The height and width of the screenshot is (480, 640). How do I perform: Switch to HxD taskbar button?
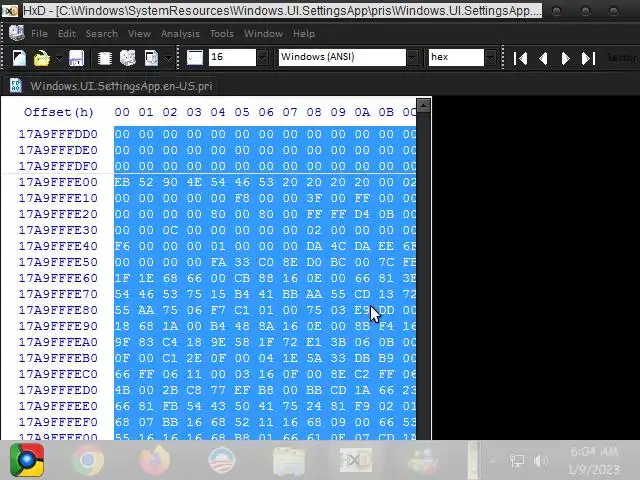click(356, 460)
